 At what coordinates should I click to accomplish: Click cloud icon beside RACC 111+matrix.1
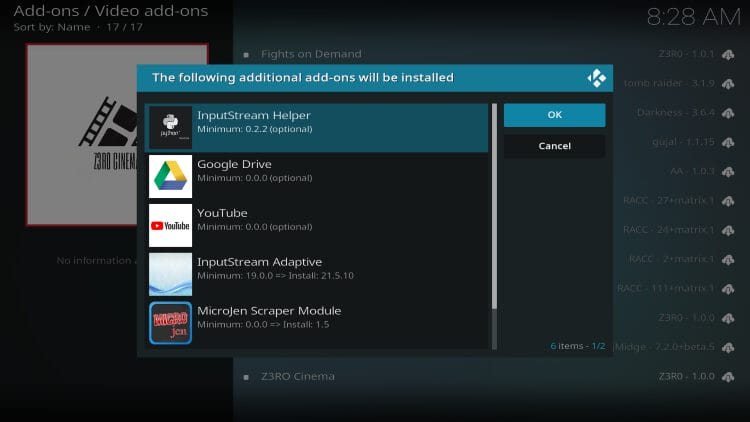click(728, 289)
